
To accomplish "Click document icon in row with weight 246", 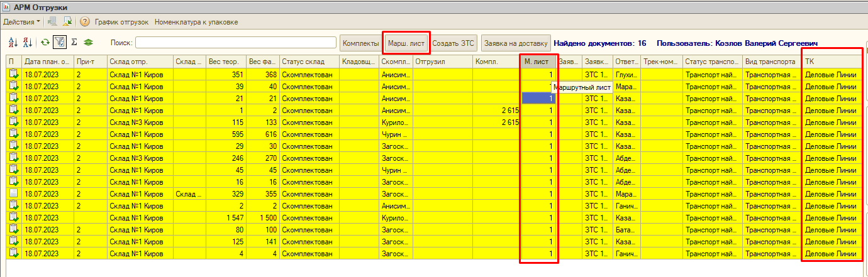I will click(14, 158).
